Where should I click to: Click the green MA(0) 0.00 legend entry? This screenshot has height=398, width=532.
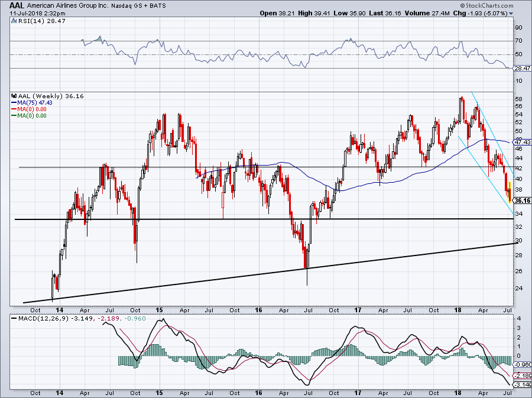point(29,116)
